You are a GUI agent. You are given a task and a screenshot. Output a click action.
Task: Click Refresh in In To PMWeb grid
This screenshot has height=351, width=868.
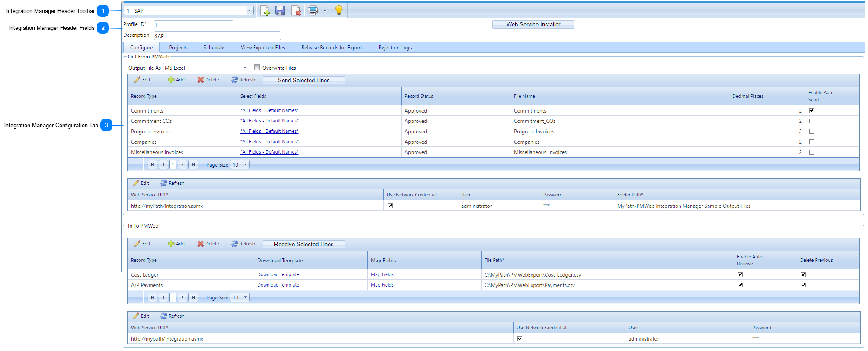(x=243, y=244)
